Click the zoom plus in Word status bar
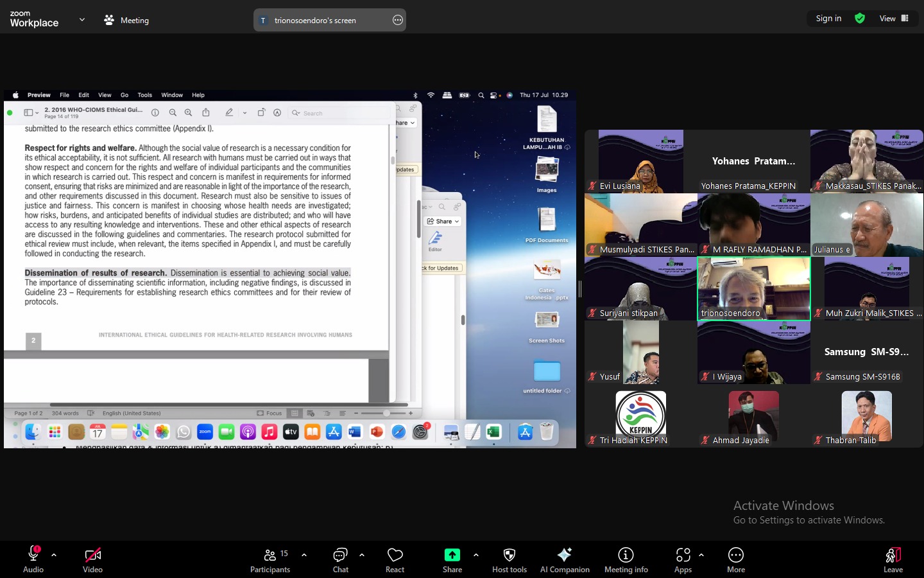 coord(411,413)
